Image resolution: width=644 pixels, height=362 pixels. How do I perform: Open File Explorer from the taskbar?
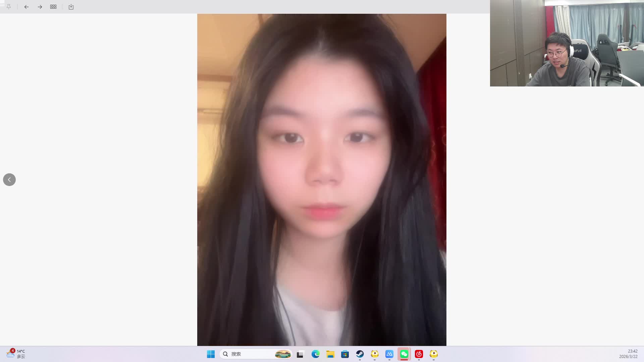pos(330,354)
